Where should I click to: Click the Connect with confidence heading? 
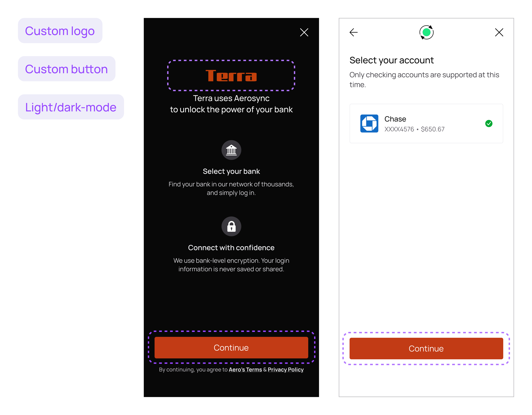point(231,248)
